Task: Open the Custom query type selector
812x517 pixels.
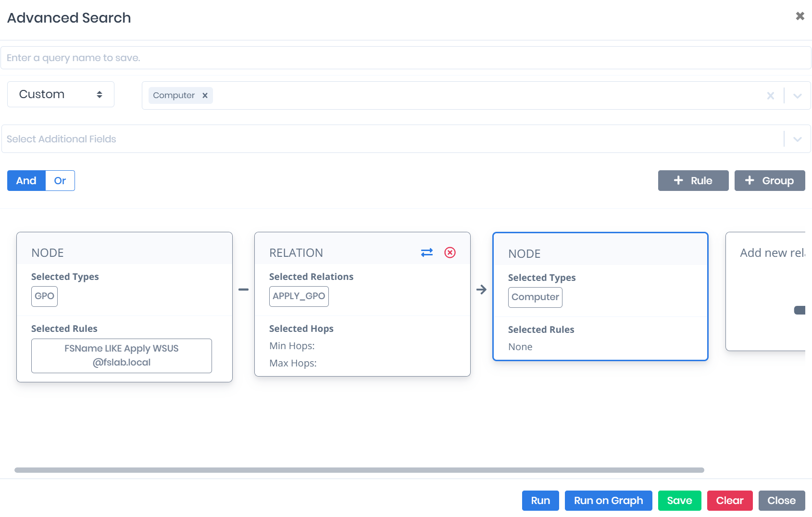Action: click(x=61, y=94)
